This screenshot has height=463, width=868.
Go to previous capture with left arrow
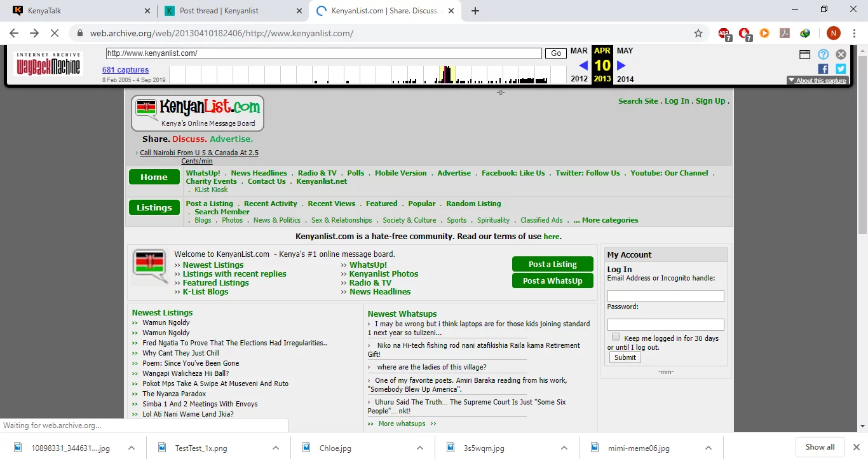click(x=583, y=66)
